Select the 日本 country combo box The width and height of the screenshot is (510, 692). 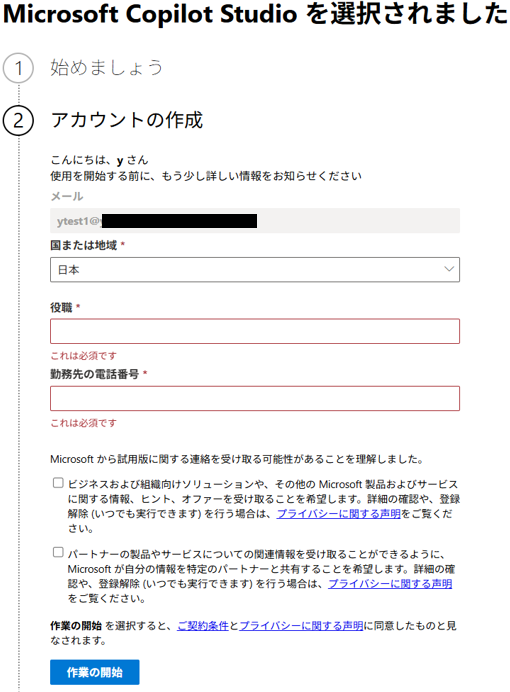tap(255, 270)
